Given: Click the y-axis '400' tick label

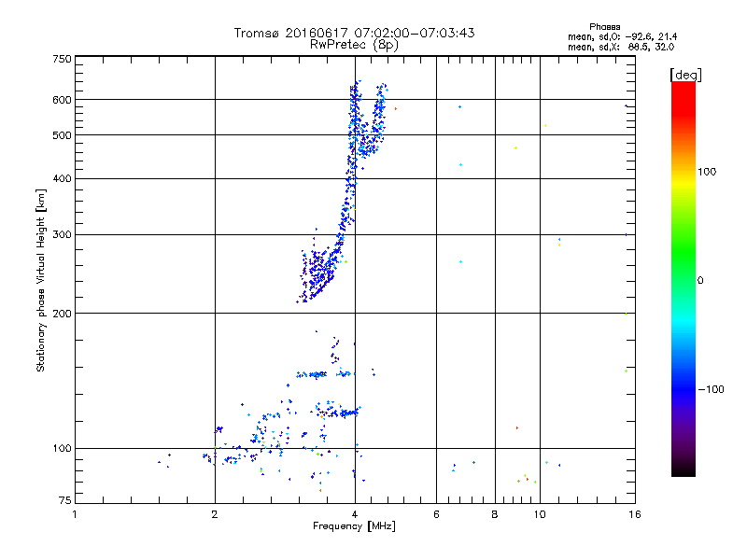Looking at the screenshot, I should click(62, 179).
